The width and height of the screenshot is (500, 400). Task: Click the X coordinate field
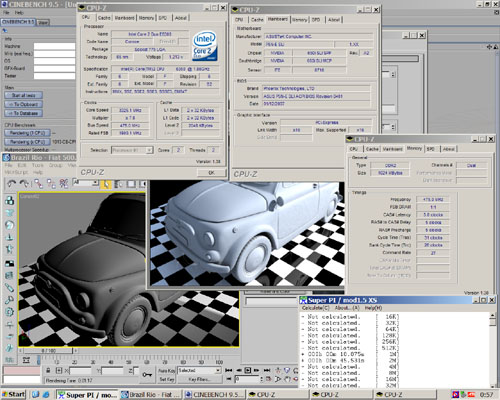[80, 371]
